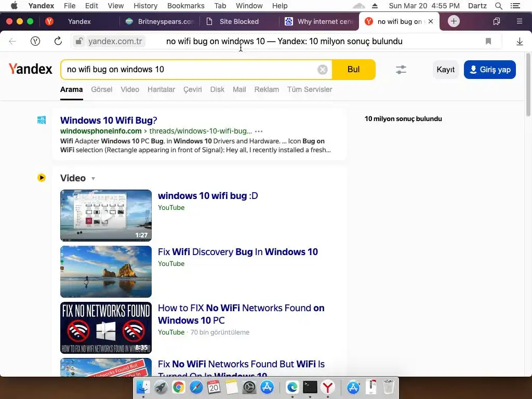Open Calendar from the Dock
532x399 pixels.
tap(214, 387)
